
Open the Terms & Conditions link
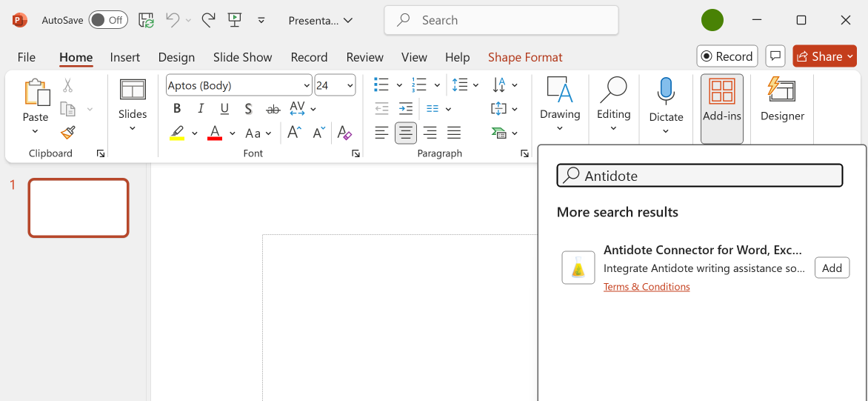[647, 287]
